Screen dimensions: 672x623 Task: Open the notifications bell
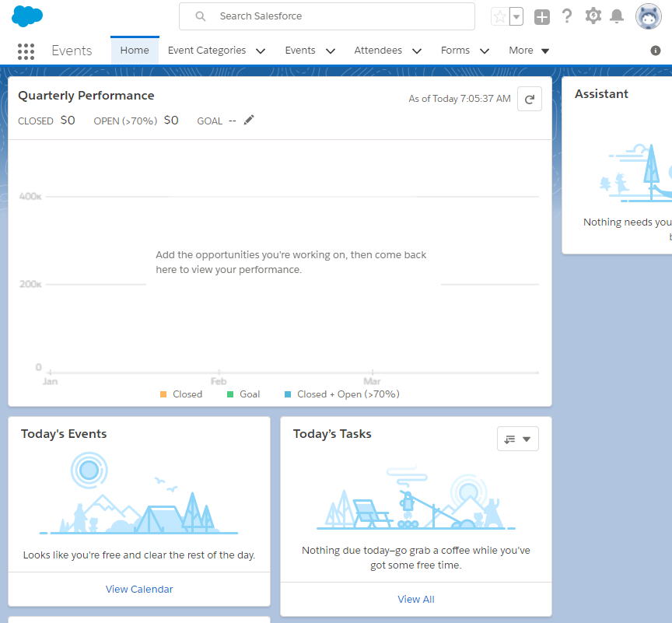617,16
